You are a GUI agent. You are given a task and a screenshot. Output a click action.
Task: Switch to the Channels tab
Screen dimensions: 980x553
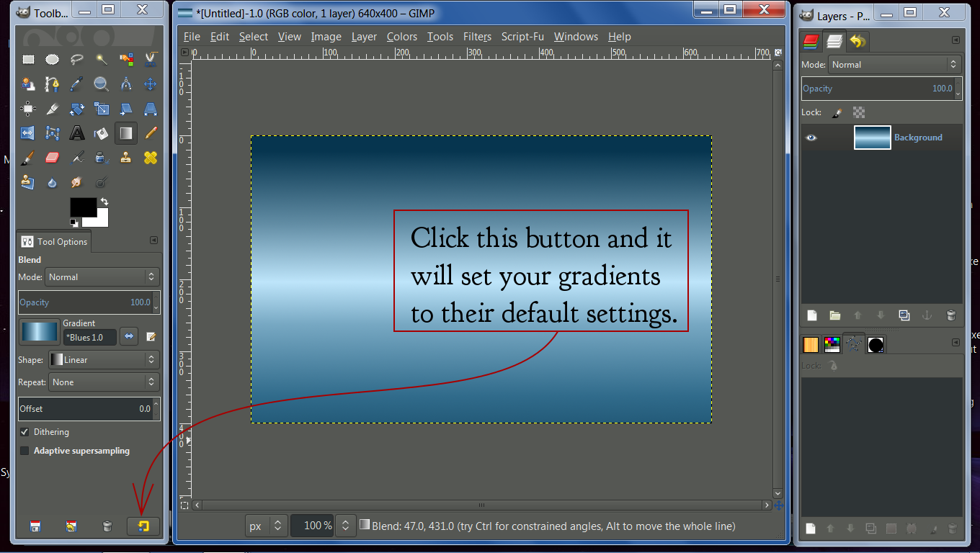tap(811, 42)
